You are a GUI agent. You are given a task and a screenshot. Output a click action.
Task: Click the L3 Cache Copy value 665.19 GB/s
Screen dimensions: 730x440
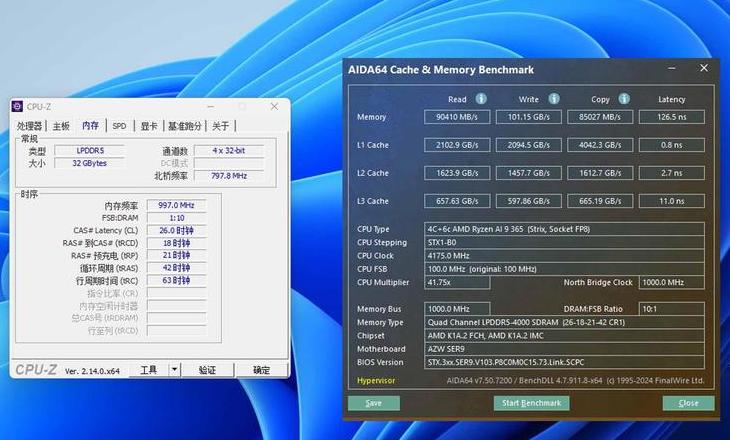point(600,201)
